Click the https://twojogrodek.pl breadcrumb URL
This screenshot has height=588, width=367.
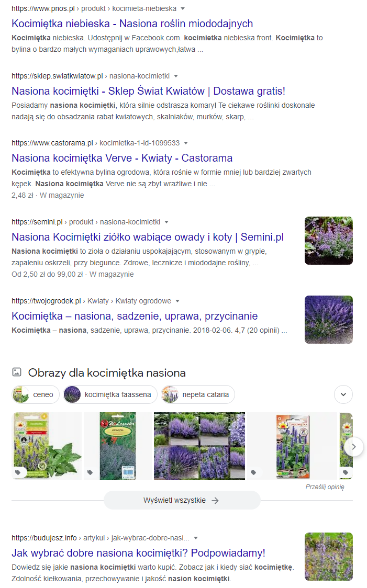tap(46, 301)
